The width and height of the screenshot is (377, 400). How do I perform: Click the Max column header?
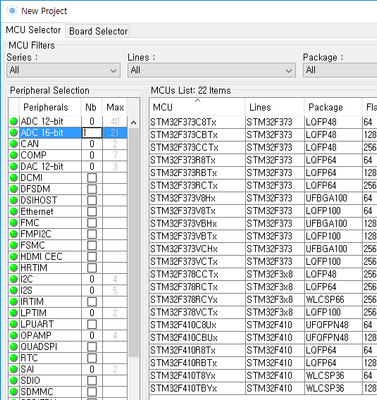click(115, 108)
